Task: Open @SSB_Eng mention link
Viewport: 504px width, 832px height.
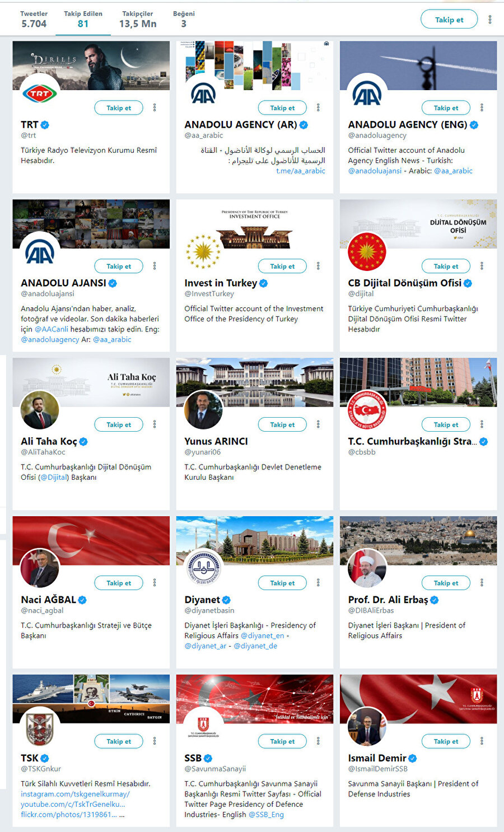Action: 266,815
